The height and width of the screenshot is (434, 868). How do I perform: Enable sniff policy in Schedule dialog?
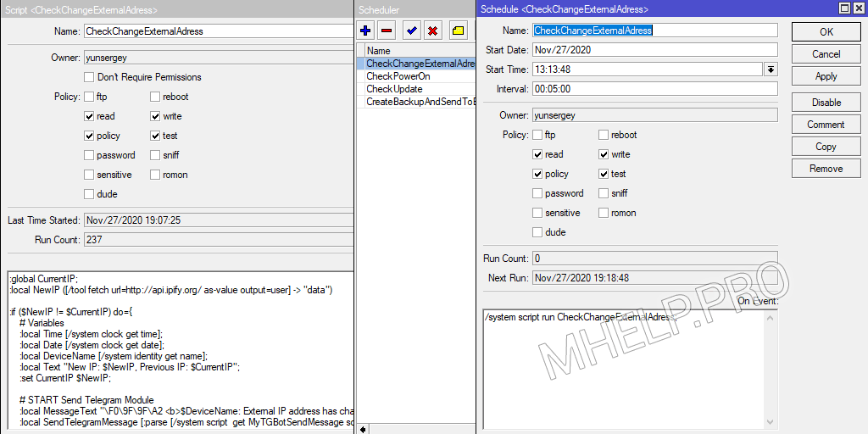click(x=604, y=193)
